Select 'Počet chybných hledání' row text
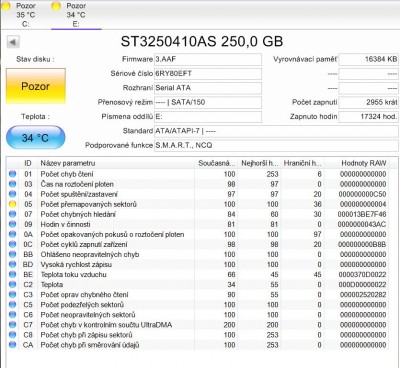The height and width of the screenshot is (368, 400). (78, 214)
